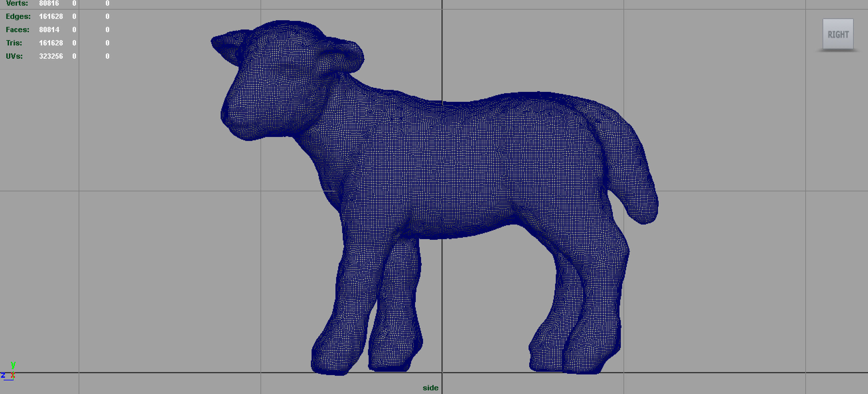Screen dimensions: 868x394
Task: Select the blue lamb wireframe mesh
Action: 435,197
